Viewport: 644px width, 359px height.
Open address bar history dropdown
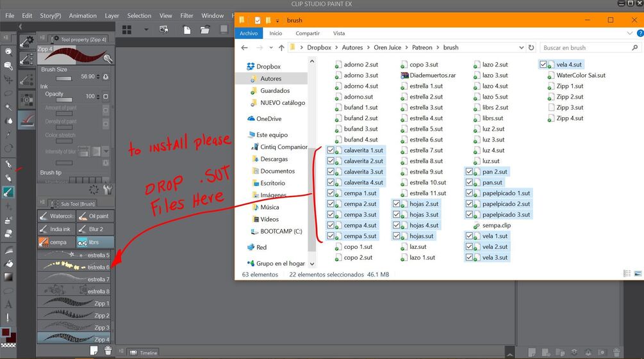521,47
